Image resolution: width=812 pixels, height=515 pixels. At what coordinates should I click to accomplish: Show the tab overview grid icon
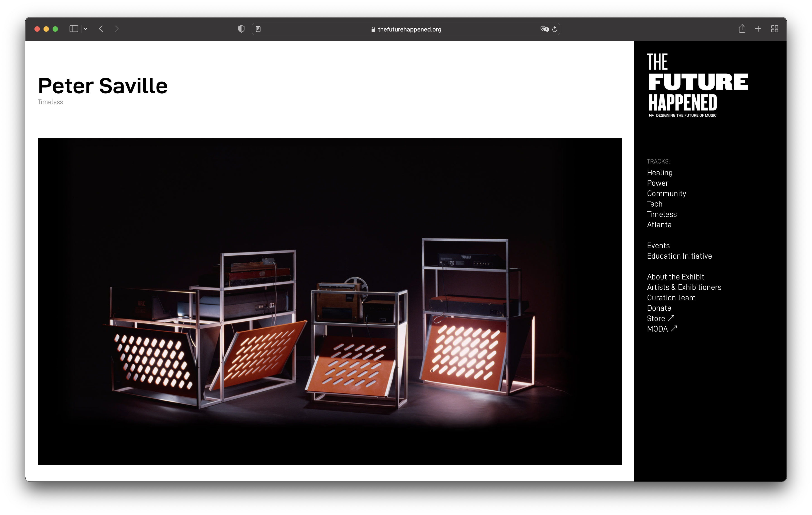[x=775, y=29]
